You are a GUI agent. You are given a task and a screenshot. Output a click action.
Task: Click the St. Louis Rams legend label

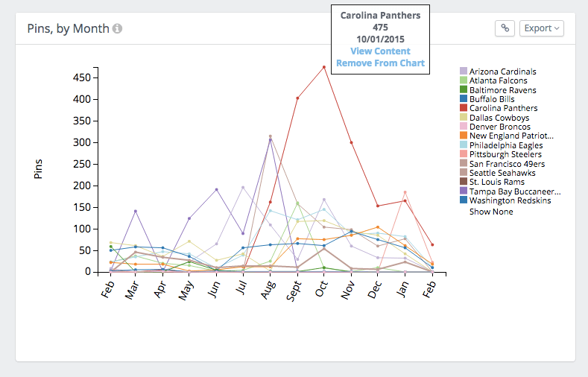497,182
